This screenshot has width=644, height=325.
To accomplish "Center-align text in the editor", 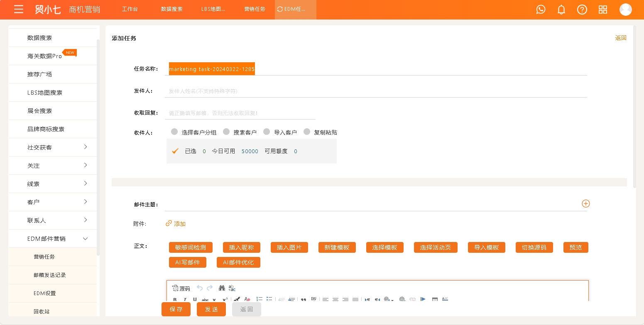I will coord(335,299).
